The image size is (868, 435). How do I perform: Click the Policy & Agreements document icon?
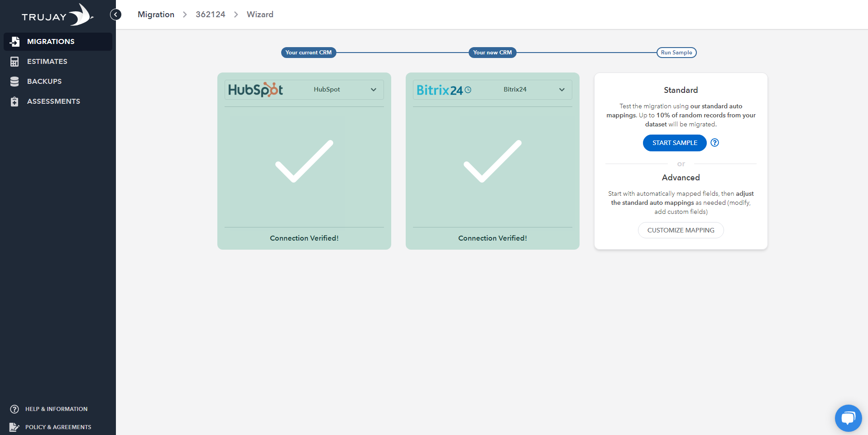pyautogui.click(x=14, y=427)
